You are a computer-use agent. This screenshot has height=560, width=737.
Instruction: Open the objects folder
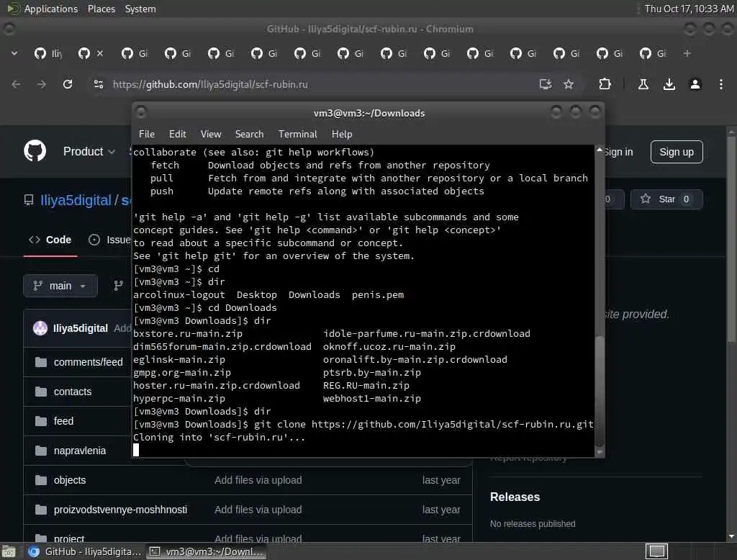click(x=70, y=480)
